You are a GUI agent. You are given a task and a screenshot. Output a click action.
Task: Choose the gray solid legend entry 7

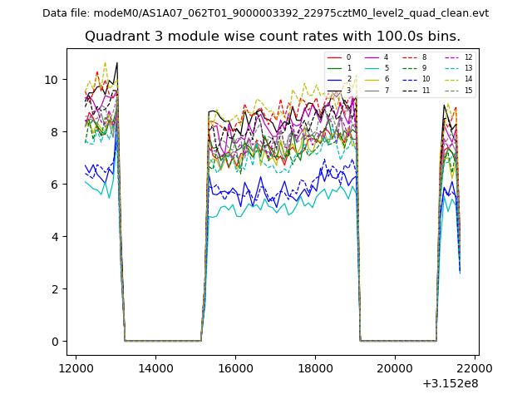[372, 90]
